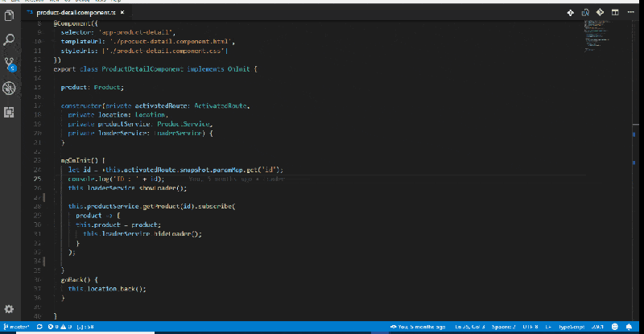Open notifications bell in status bar
This screenshot has width=644, height=334.
[629, 327]
